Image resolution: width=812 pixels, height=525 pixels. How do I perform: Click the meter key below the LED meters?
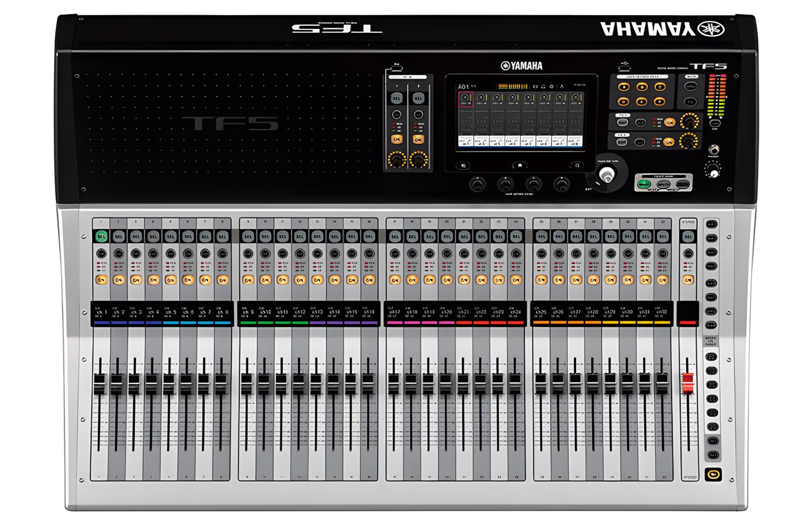tap(715, 123)
